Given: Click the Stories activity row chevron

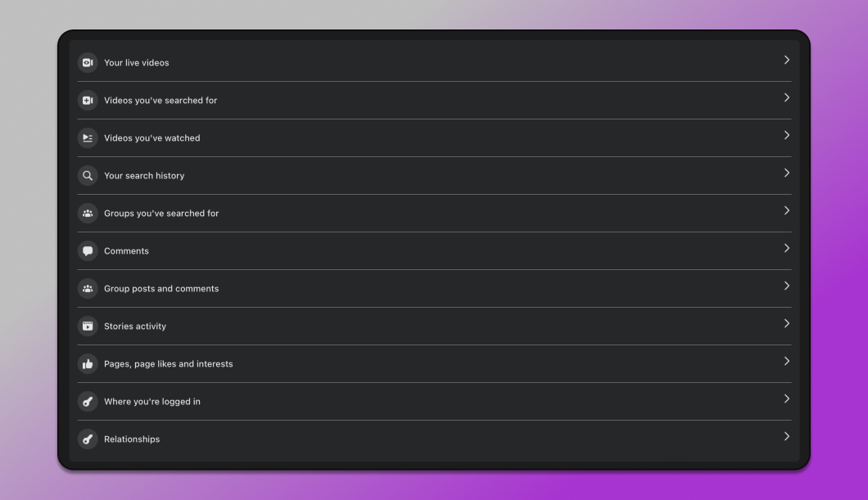Looking at the screenshot, I should tap(787, 323).
